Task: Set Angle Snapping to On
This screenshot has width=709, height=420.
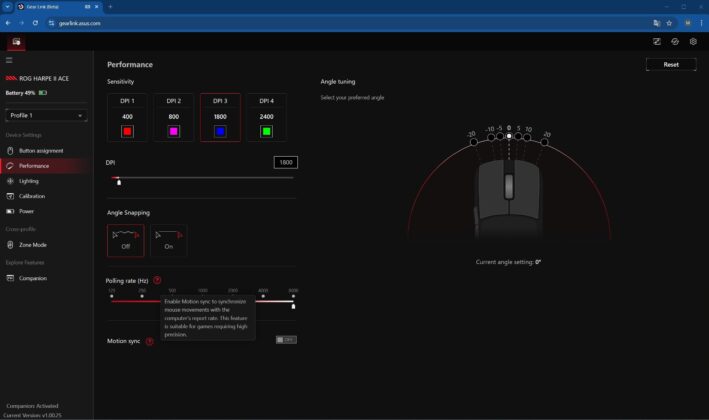Action: coord(169,241)
